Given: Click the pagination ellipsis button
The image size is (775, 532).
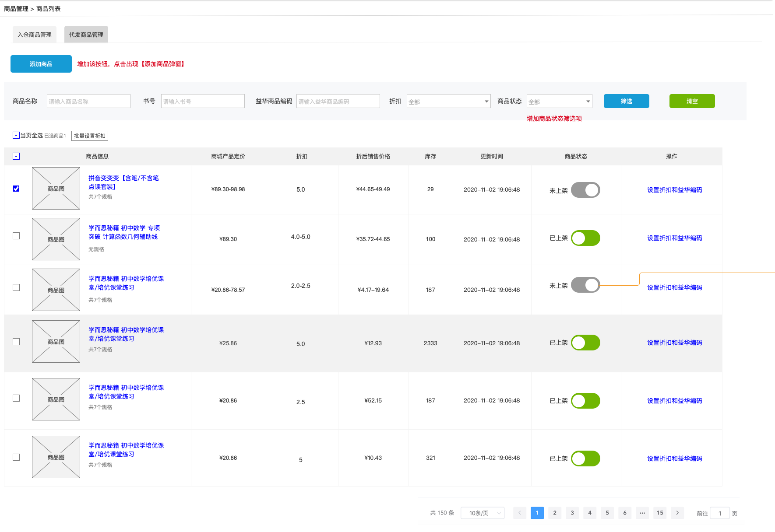Looking at the screenshot, I should coord(642,513).
